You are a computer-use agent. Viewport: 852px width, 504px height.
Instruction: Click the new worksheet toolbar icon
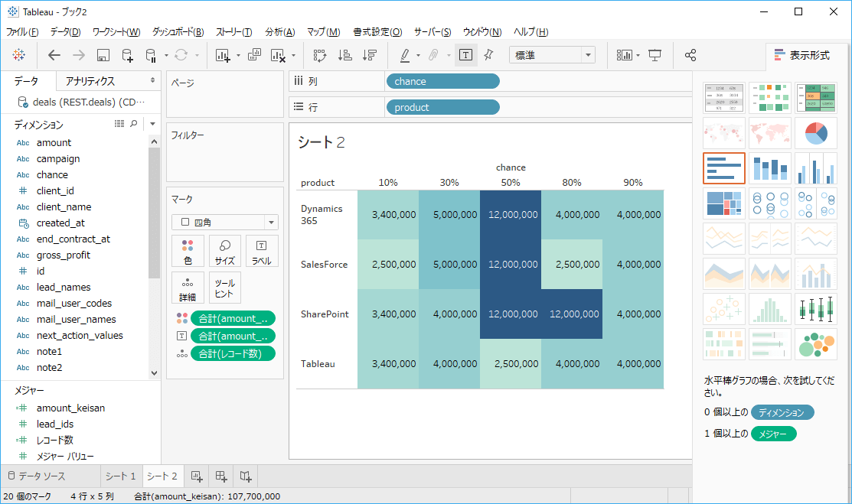click(223, 55)
